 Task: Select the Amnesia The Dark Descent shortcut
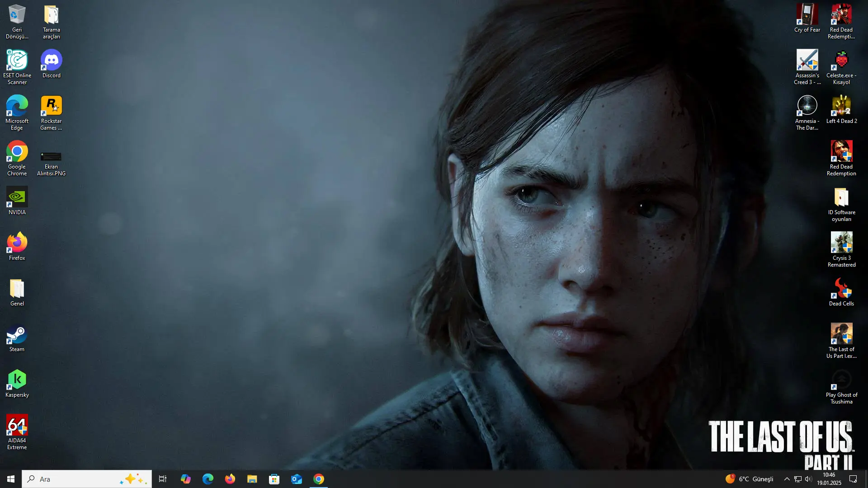[807, 113]
